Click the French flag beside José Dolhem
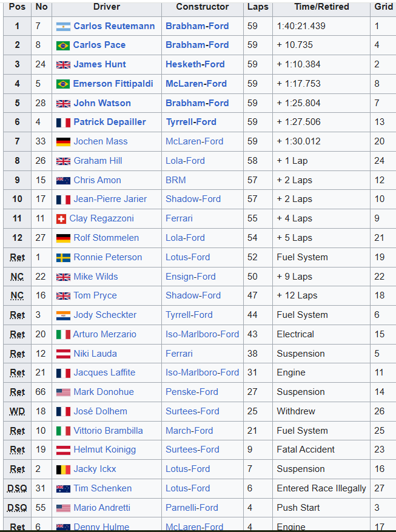Image resolution: width=396 pixels, height=532 pixels. tap(64, 411)
